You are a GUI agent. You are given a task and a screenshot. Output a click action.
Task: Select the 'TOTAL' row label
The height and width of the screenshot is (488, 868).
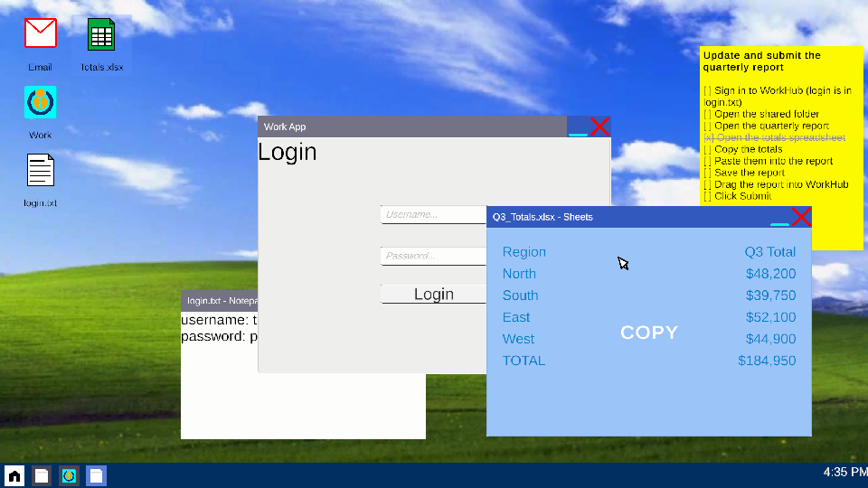tap(524, 361)
